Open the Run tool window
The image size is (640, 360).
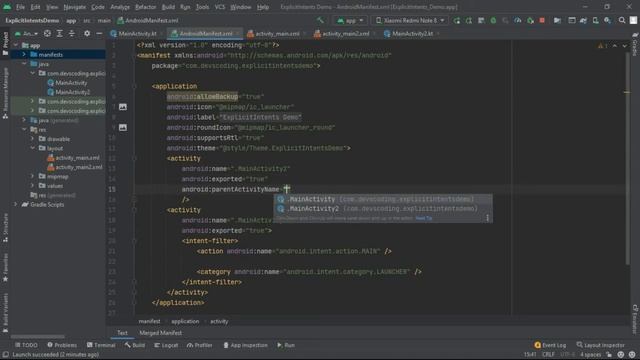[x=286, y=345]
